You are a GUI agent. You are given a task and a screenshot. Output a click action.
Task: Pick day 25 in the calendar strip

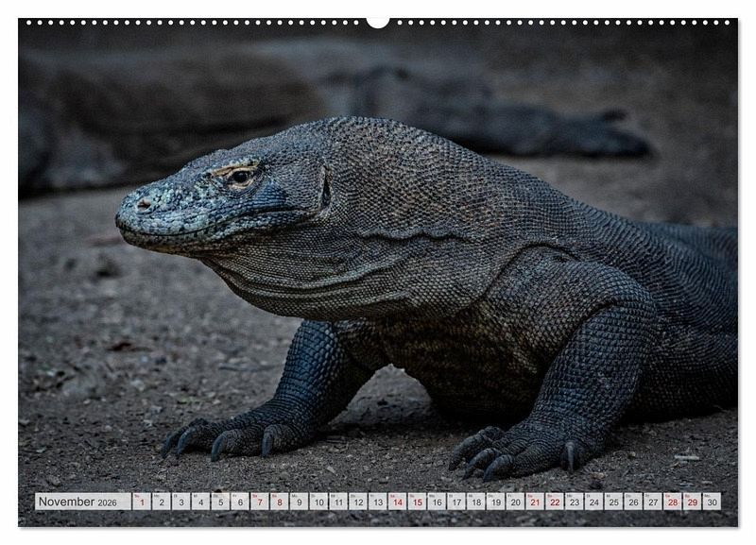click(613, 502)
